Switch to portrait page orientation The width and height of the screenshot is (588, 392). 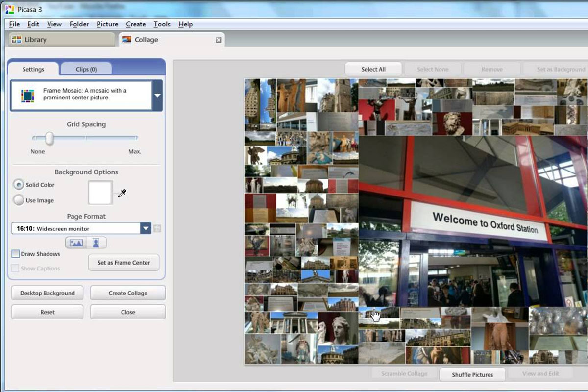[96, 243]
